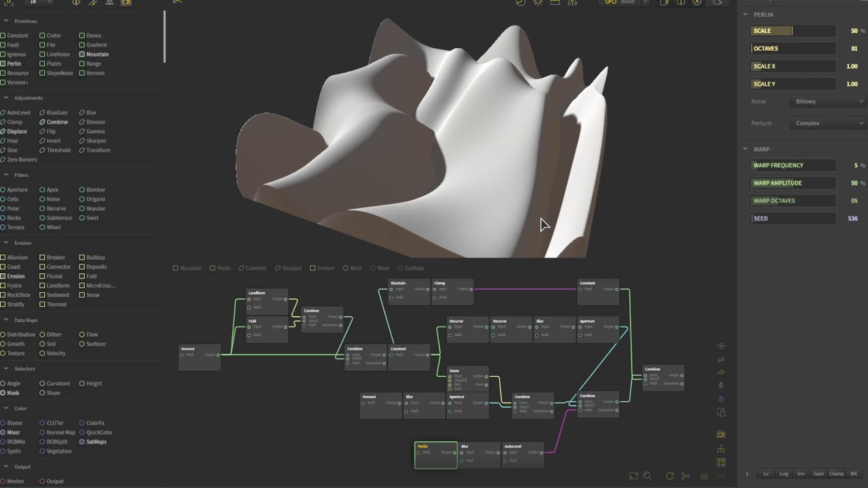Select SatMaps in the quick node bar

(x=411, y=268)
